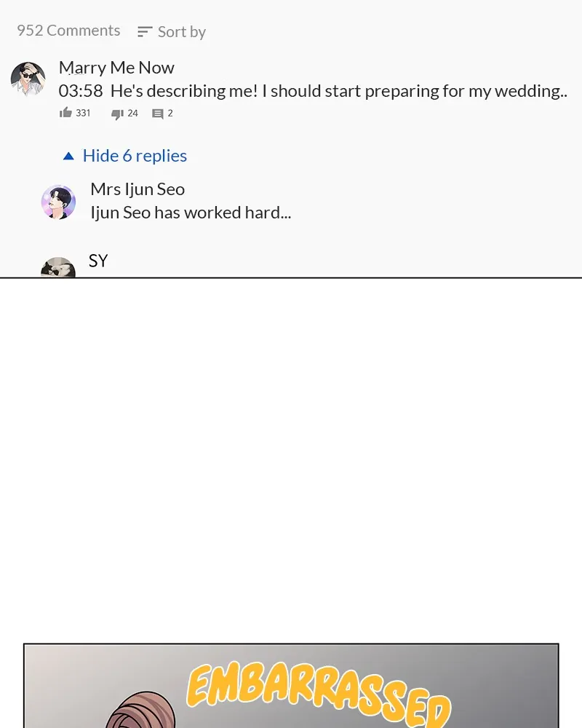Image resolution: width=582 pixels, height=728 pixels.
Task: Click the Mrs Ijun Seo username
Action: (x=137, y=189)
